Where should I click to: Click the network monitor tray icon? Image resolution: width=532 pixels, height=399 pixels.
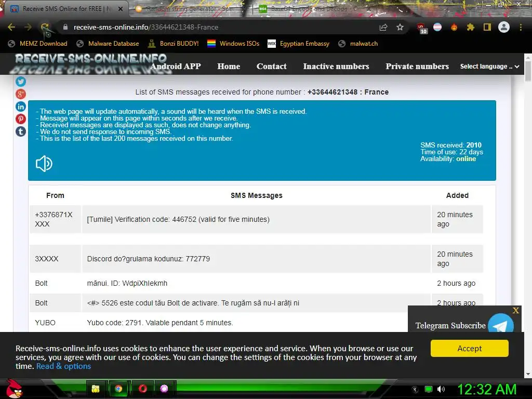429,389
